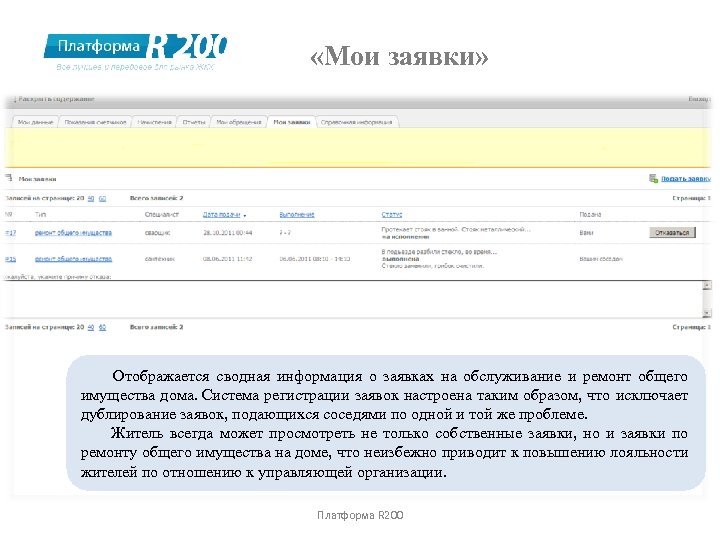Click status text 'выполнена'
The height and width of the screenshot is (540, 720).
[x=400, y=259]
